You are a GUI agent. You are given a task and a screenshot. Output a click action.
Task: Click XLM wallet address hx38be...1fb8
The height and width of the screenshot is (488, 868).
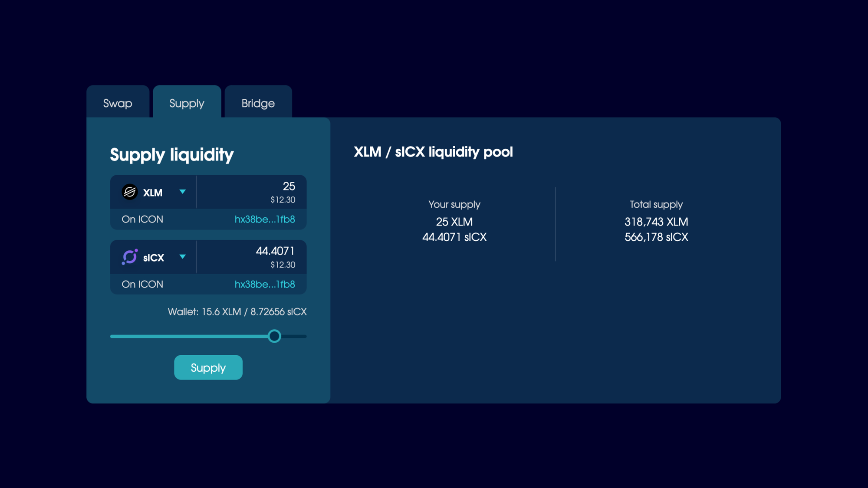(265, 219)
